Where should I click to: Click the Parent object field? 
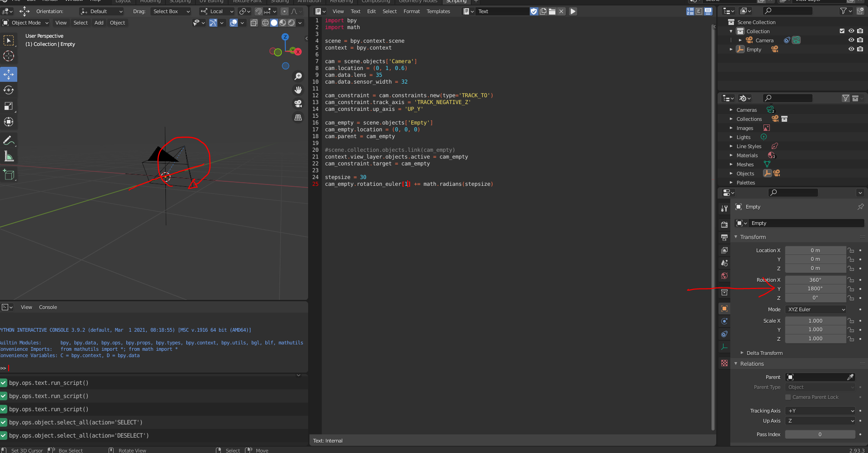coord(816,377)
